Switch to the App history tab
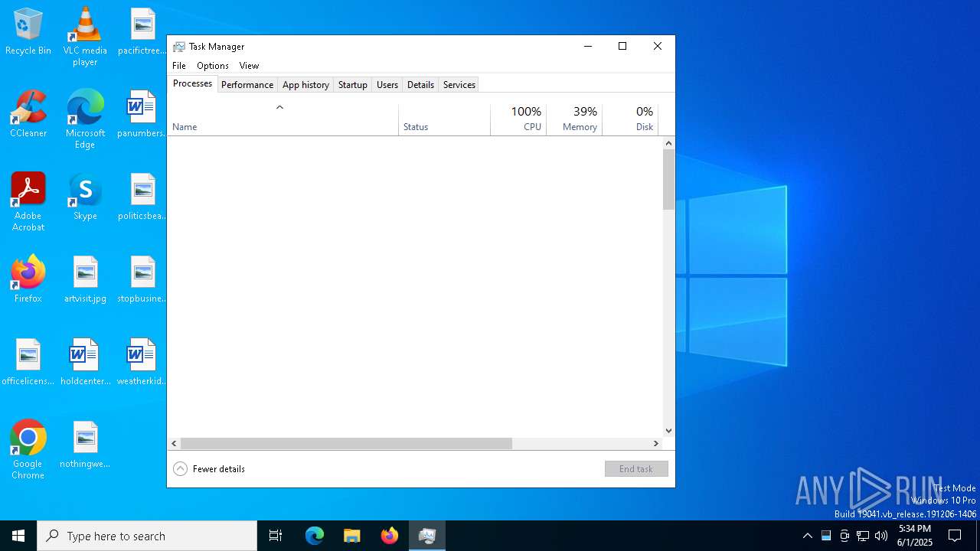980x551 pixels. click(305, 85)
